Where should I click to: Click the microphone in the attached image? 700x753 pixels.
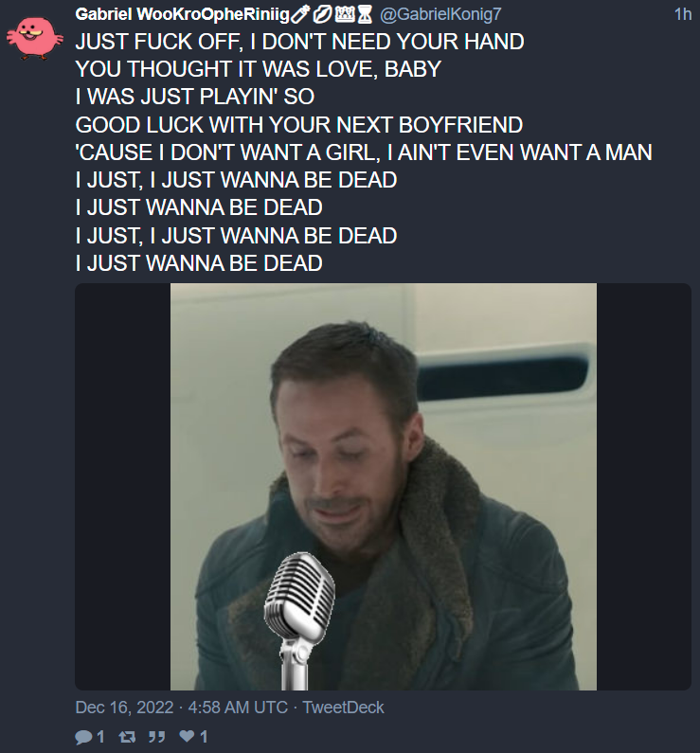pos(298,620)
